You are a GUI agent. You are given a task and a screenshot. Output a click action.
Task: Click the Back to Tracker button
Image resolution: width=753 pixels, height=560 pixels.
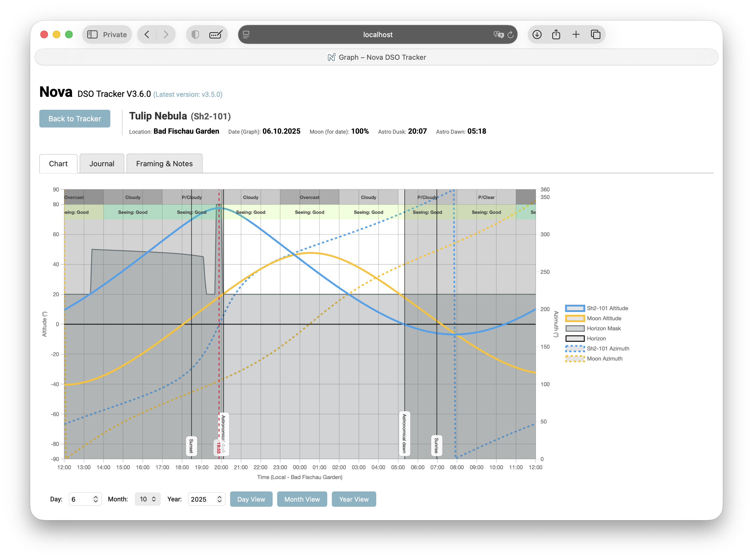[75, 119]
